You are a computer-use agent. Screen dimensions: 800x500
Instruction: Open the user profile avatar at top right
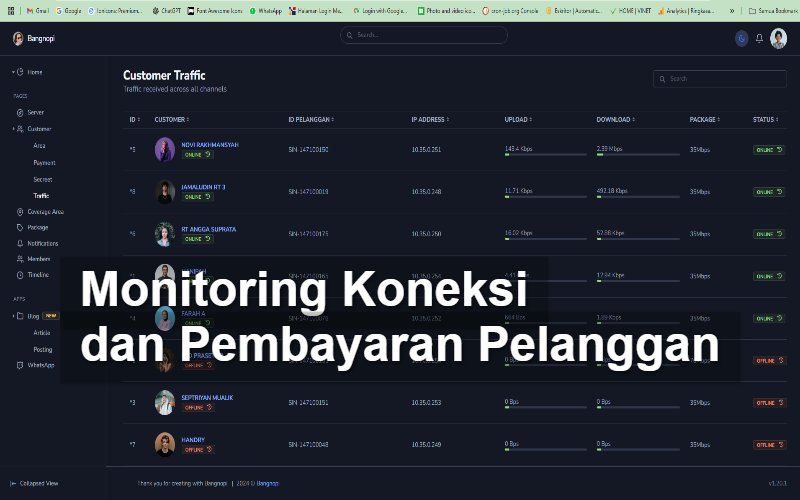779,38
